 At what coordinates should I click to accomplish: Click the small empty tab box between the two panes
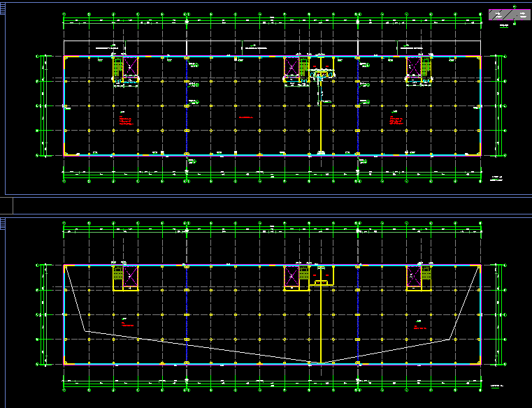click(x=6, y=205)
